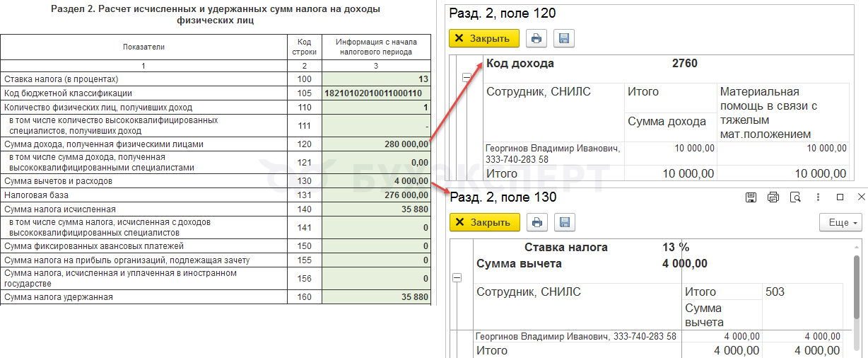
Task: Select row label Сумма фиксированных авансовых платежей
Action: (x=94, y=246)
